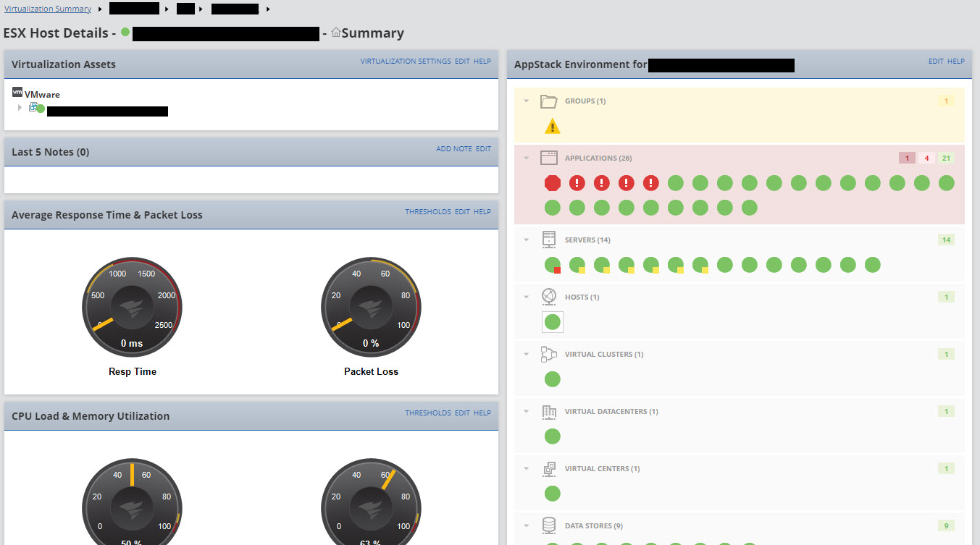
Task: Select the selected green host icon
Action: [552, 322]
